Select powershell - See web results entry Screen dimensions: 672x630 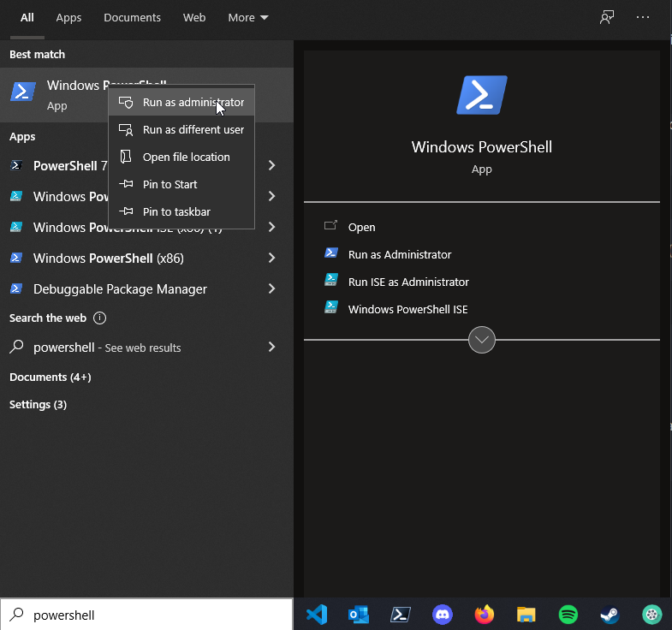click(x=146, y=348)
